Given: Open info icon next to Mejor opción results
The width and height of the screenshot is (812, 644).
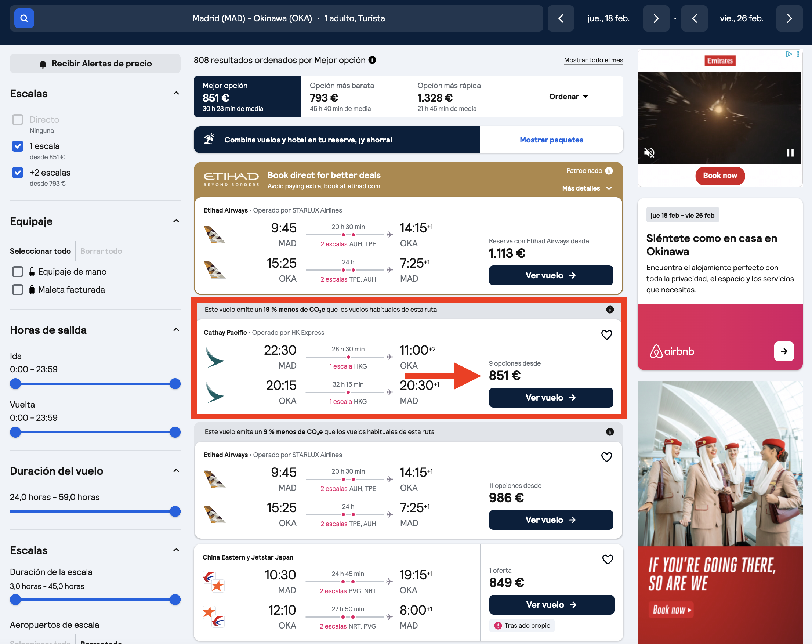Looking at the screenshot, I should (x=372, y=60).
